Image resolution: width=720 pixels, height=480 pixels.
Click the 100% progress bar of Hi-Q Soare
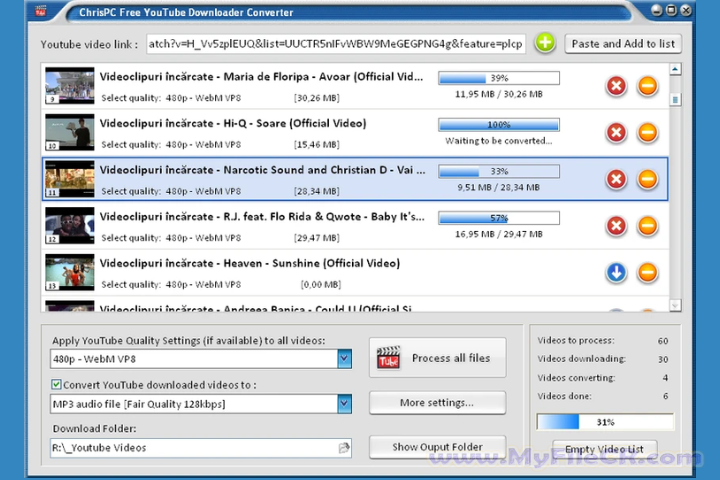pyautogui.click(x=499, y=124)
